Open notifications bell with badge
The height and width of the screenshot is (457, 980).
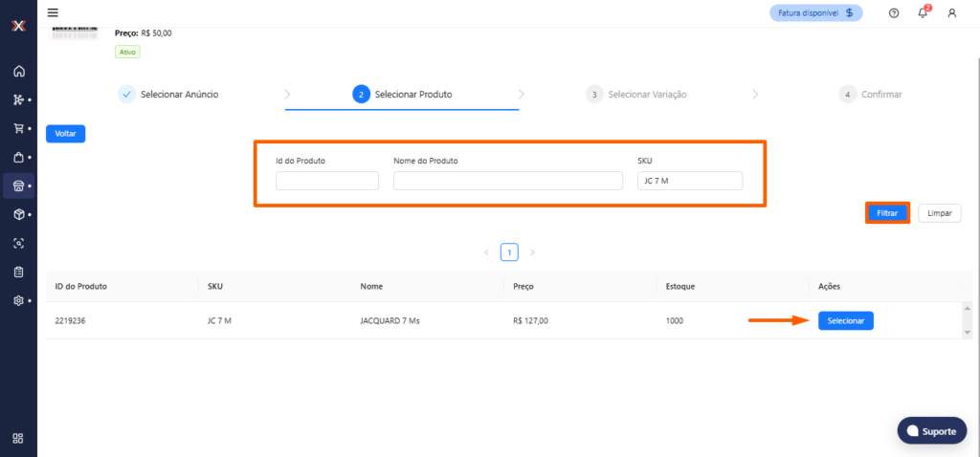pos(923,12)
